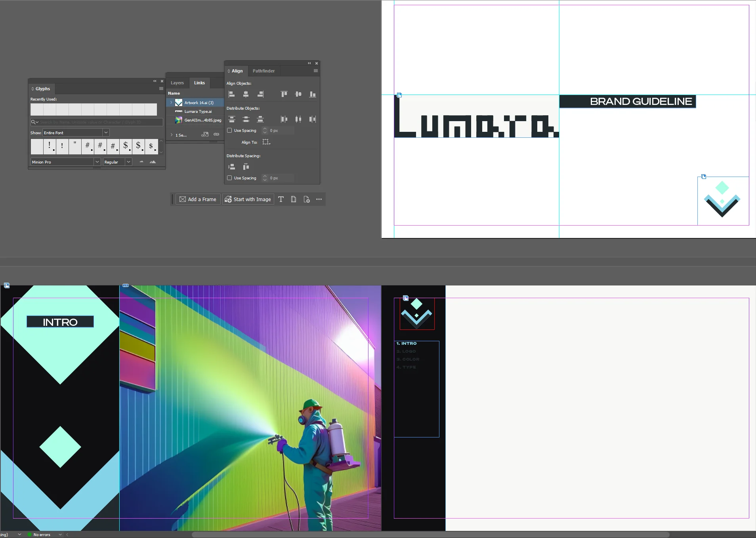Click the Start with Image button
Screen dimensions: 756x538
pos(248,199)
